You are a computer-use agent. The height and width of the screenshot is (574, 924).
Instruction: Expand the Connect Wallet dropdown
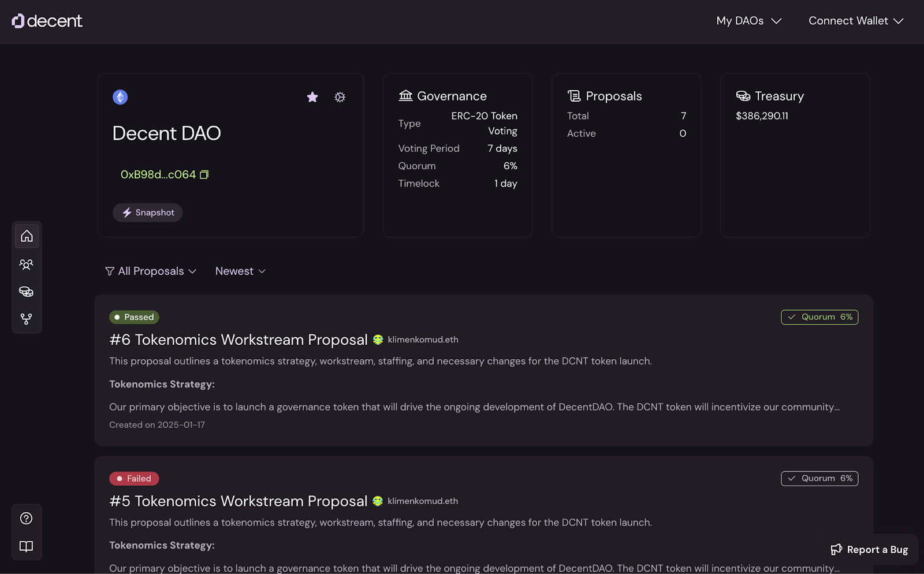point(855,21)
